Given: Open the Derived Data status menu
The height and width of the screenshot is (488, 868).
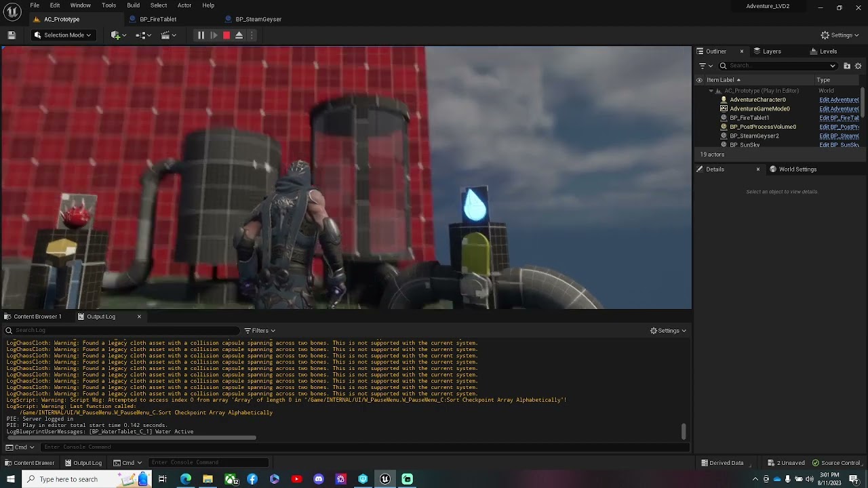Looking at the screenshot, I should tap(722, 463).
